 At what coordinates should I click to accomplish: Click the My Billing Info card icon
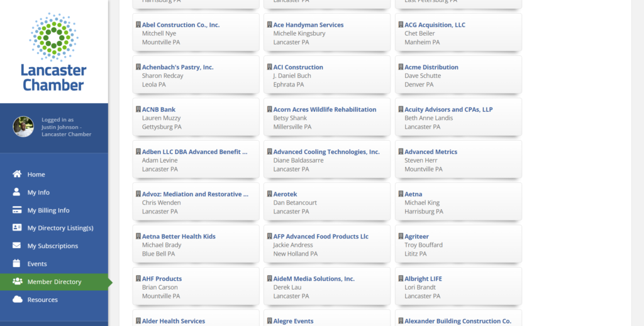click(x=17, y=210)
